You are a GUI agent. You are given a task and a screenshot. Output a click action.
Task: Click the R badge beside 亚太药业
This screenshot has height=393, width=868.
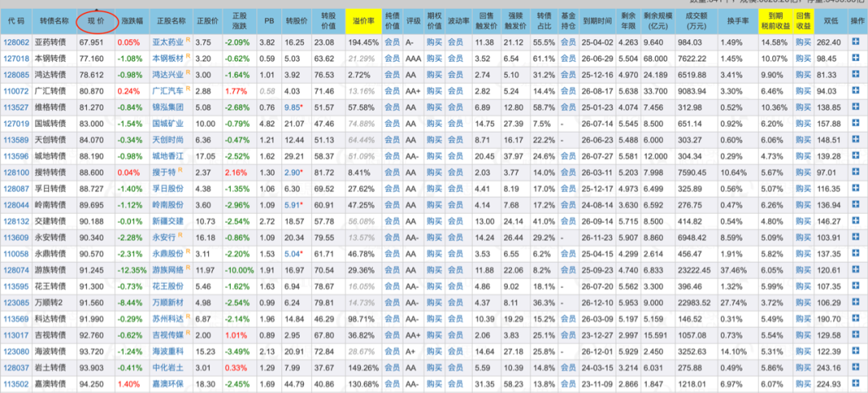pos(188,40)
